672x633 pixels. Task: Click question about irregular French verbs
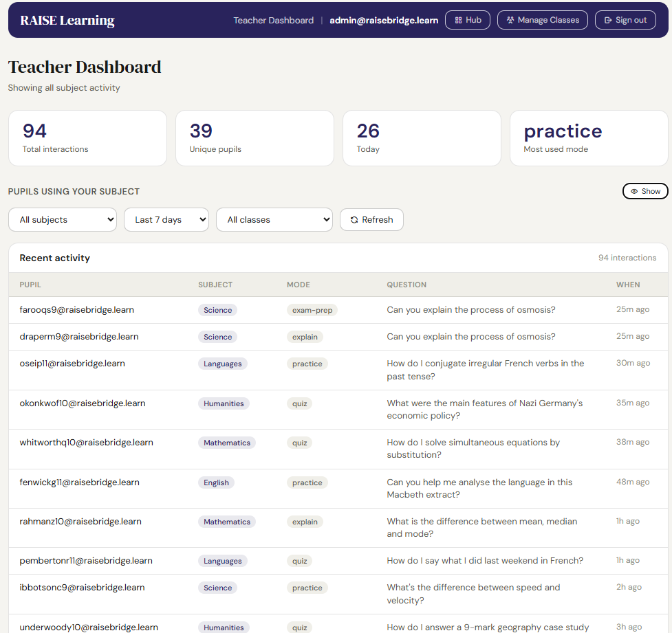[x=485, y=370]
